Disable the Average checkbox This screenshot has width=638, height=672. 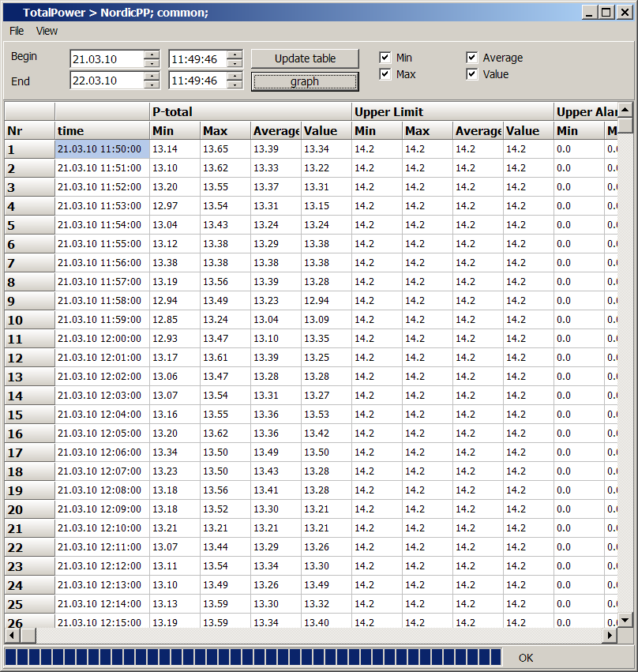pos(471,58)
